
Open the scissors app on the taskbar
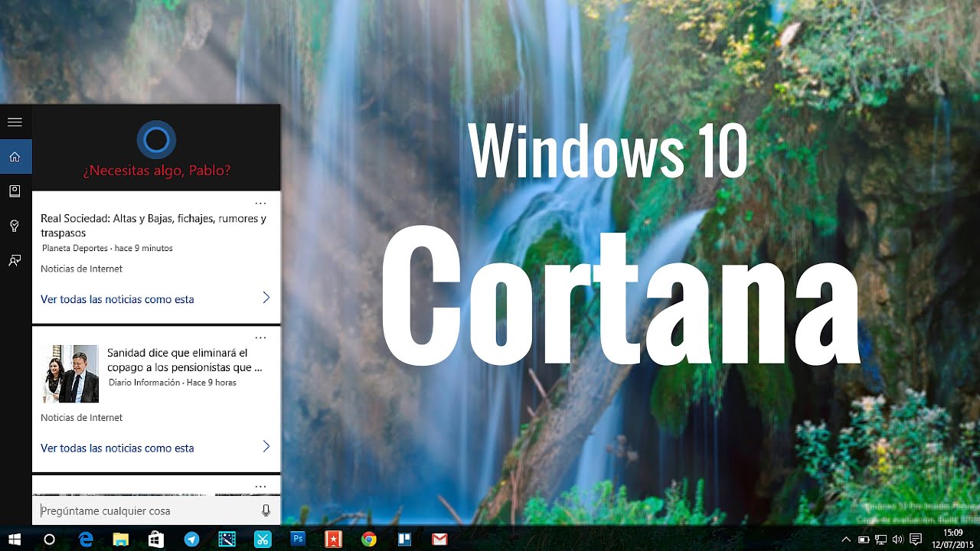[x=263, y=539]
